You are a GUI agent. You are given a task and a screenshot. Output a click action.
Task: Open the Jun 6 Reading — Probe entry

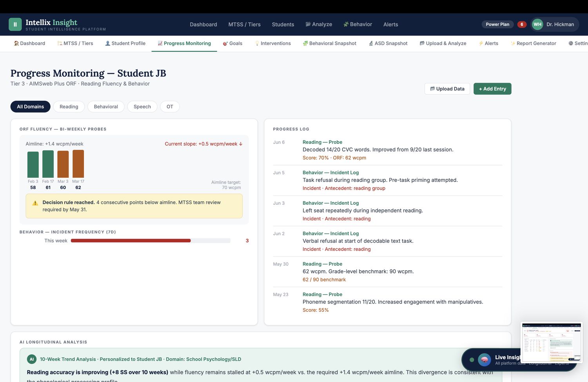point(387,150)
